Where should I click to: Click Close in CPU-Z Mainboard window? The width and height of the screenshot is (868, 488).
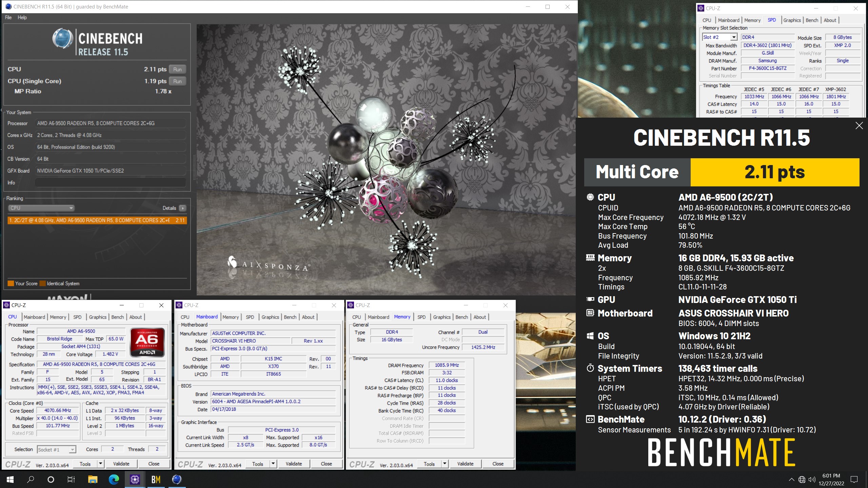pyautogui.click(x=326, y=464)
